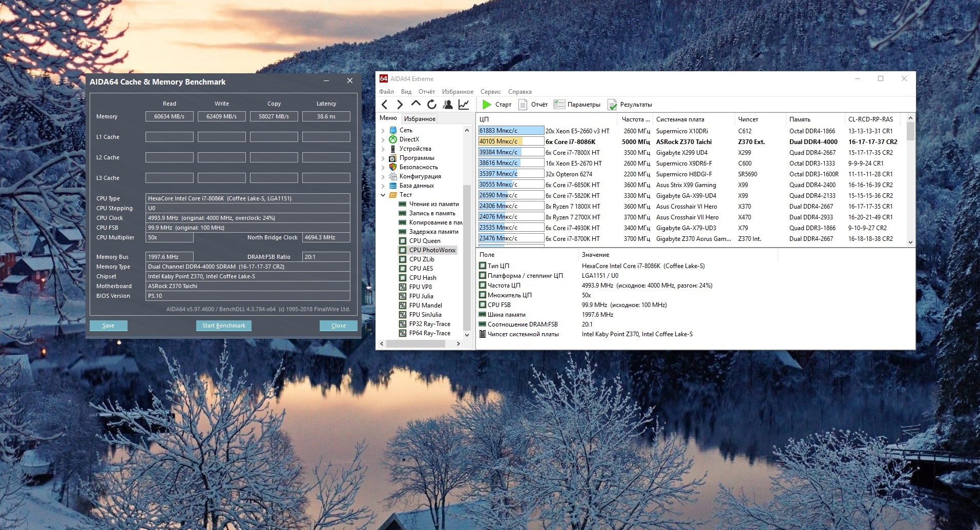Open the FPU VP8 benchmark

pyautogui.click(x=421, y=287)
